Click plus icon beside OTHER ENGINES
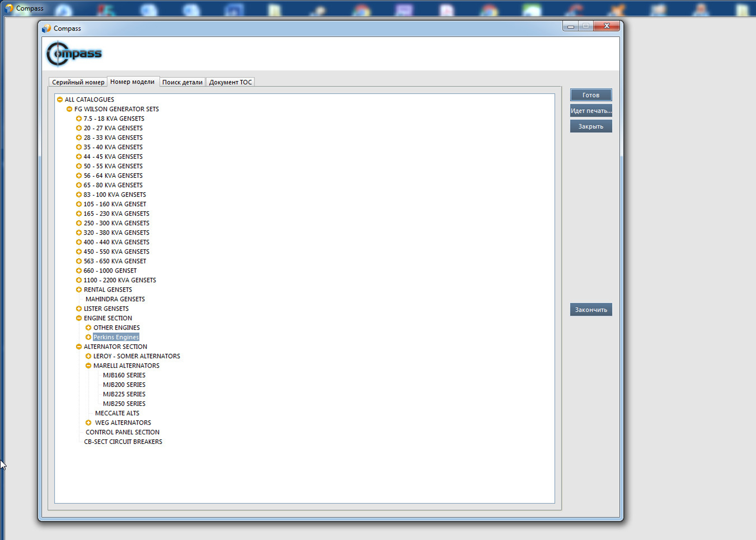 click(88, 327)
